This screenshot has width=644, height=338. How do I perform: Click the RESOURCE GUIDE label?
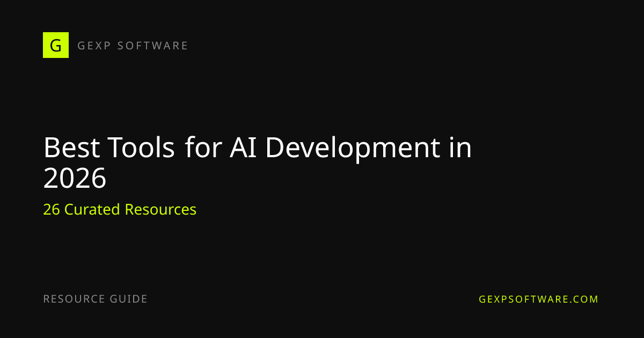(x=95, y=299)
